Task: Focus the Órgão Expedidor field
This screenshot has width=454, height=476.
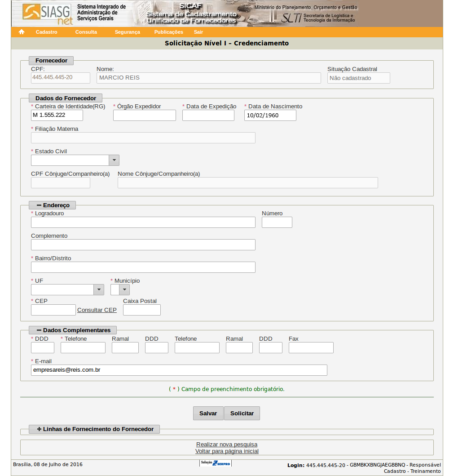Action: 145,116
